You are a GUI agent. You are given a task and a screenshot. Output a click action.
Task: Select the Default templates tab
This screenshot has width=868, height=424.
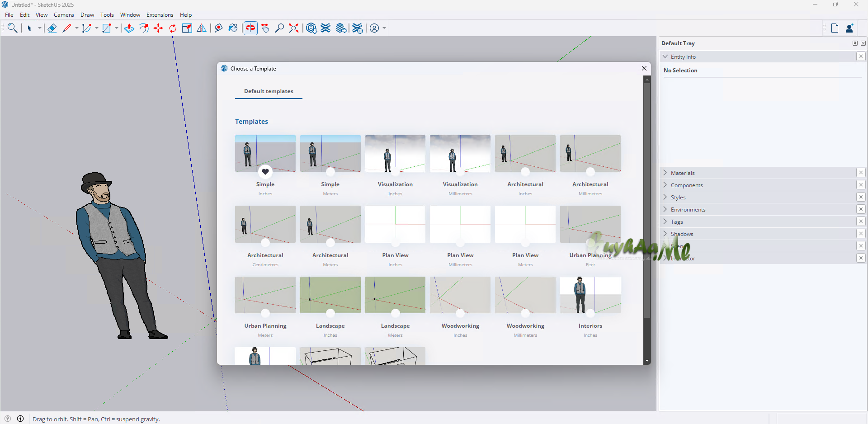[x=269, y=91]
